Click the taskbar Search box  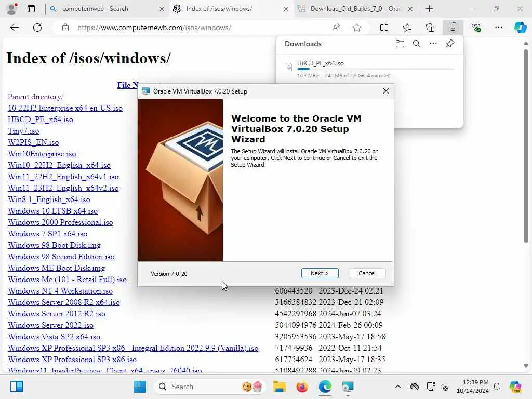coord(210,387)
